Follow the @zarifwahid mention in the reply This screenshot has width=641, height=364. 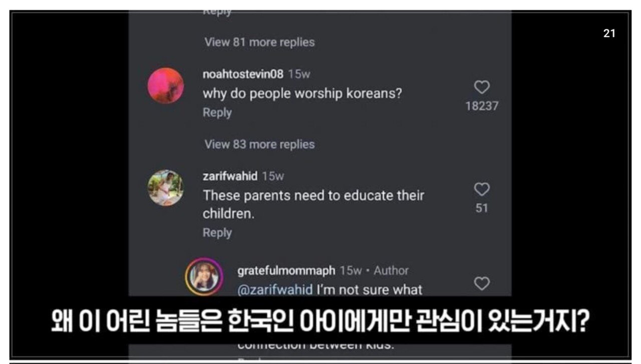[x=275, y=289]
